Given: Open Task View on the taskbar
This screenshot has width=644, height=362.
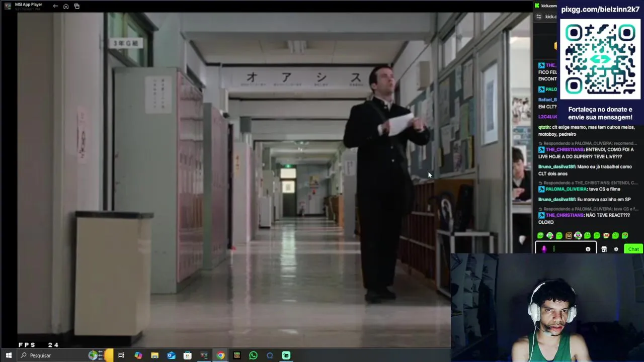Looking at the screenshot, I should point(121,355).
